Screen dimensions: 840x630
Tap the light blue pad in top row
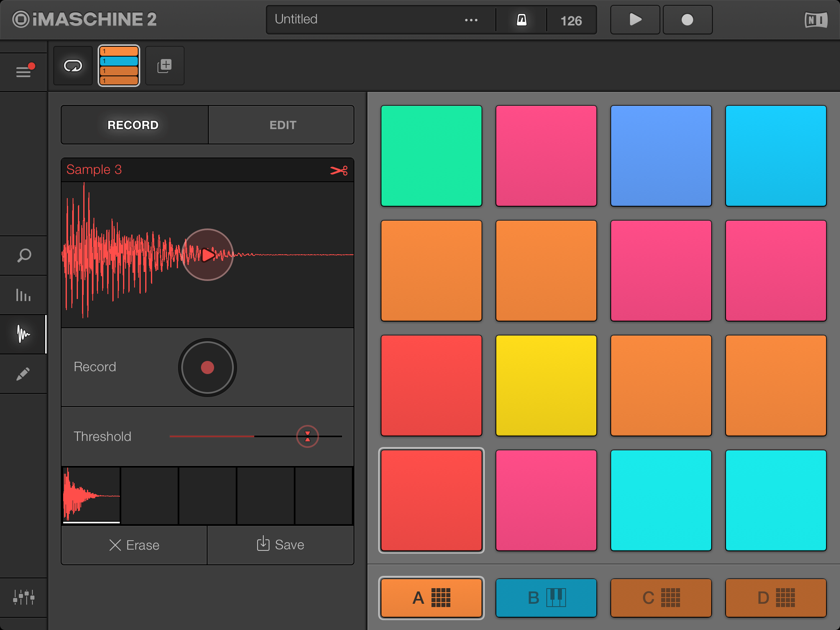click(776, 156)
